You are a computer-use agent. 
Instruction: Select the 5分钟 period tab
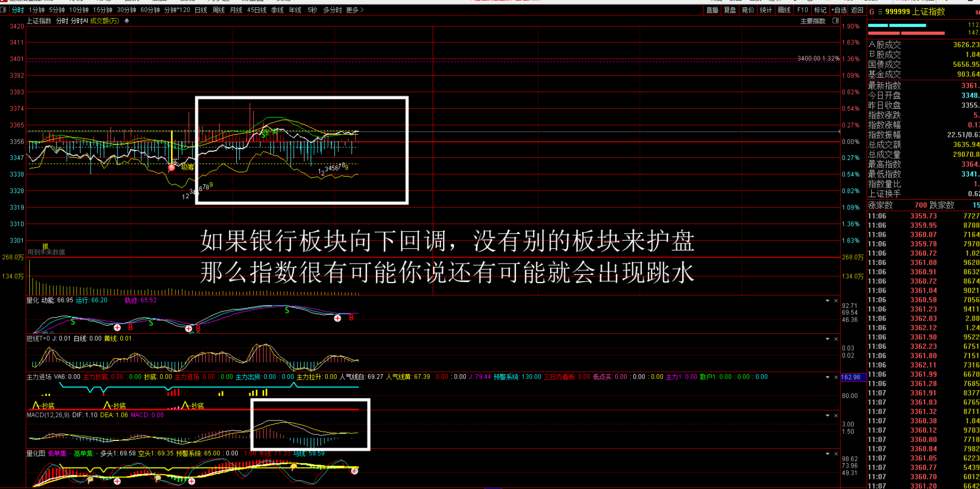point(57,10)
